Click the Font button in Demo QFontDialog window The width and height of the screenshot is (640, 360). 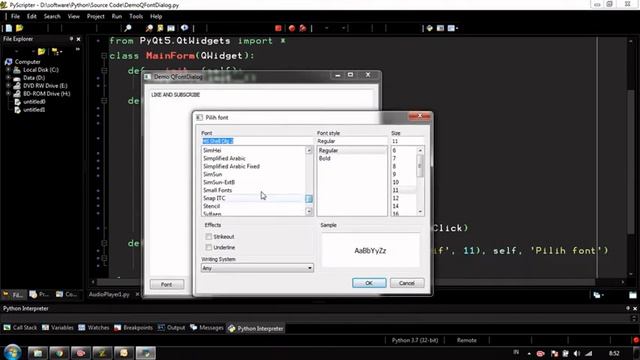coord(167,284)
